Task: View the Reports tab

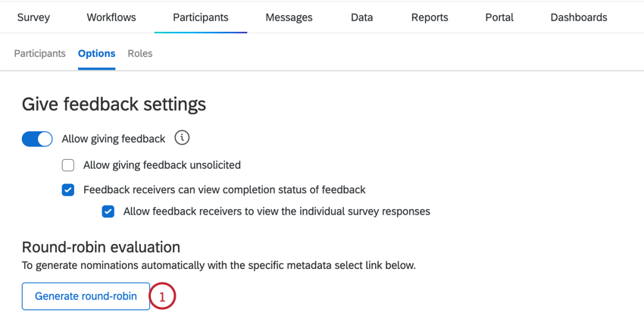Action: (x=430, y=17)
